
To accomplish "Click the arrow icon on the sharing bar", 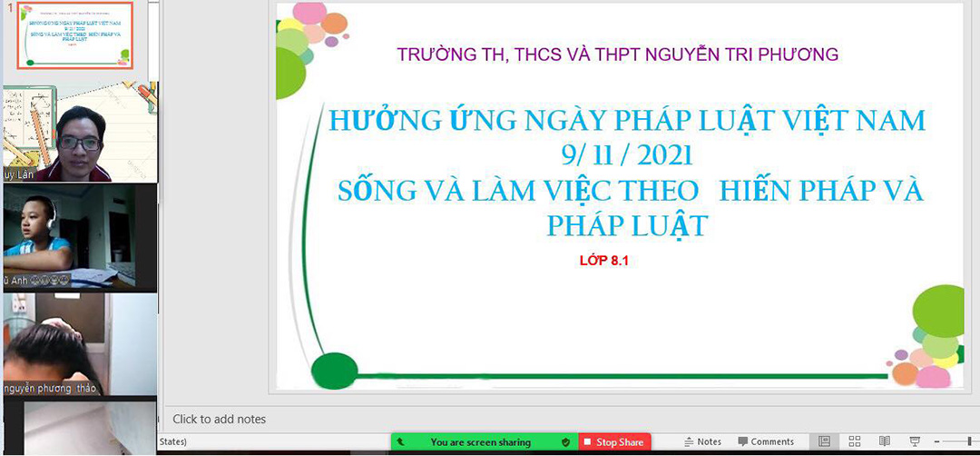I will click(x=401, y=442).
